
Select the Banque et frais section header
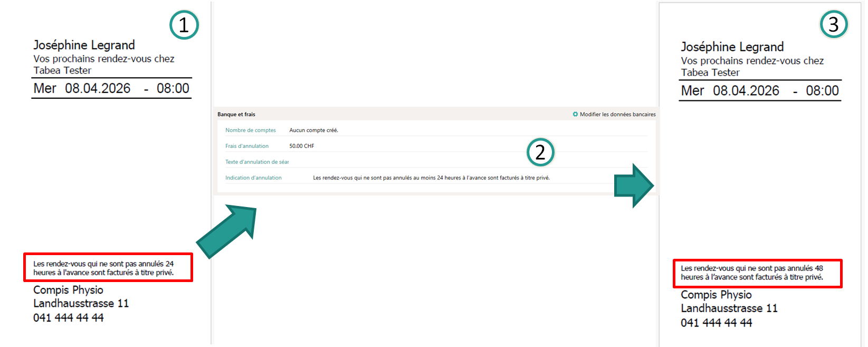pos(236,114)
